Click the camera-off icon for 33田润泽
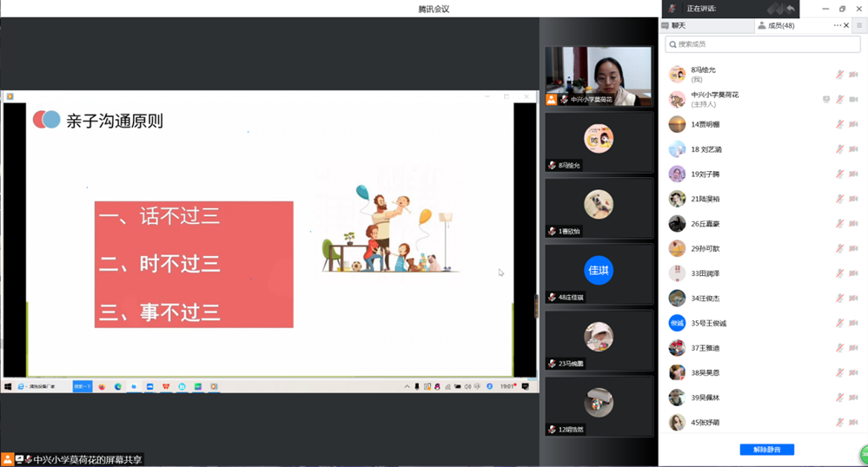 [x=853, y=273]
